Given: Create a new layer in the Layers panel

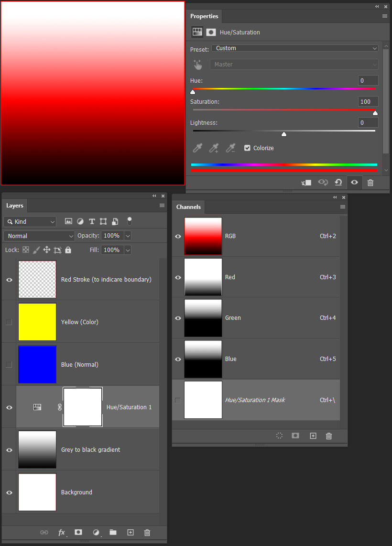Looking at the screenshot, I should tap(130, 533).
